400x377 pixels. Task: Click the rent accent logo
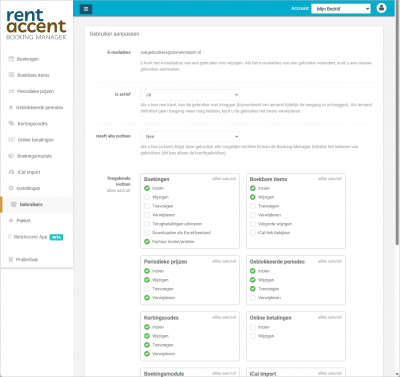pos(36,24)
